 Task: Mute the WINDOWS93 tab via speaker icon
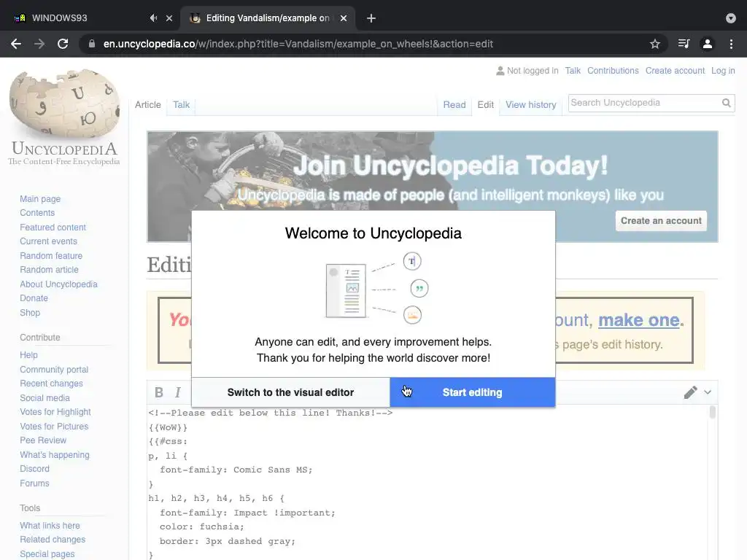[153, 18]
